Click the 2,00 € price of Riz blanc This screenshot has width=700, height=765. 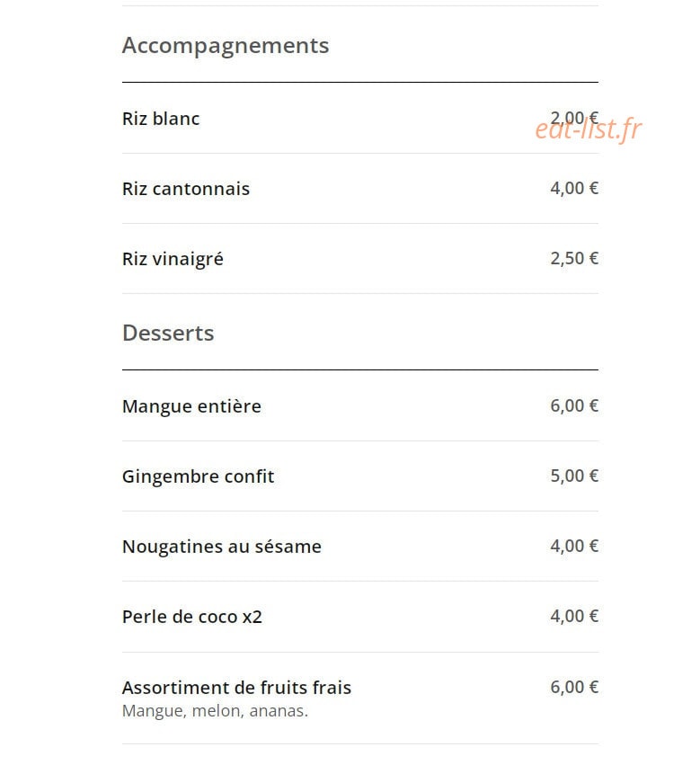coord(574,119)
